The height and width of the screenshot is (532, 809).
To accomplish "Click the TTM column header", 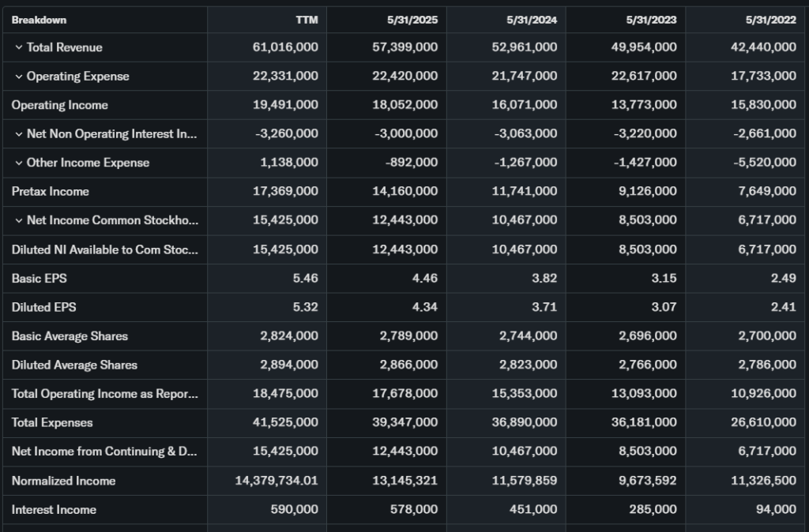I will (307, 20).
